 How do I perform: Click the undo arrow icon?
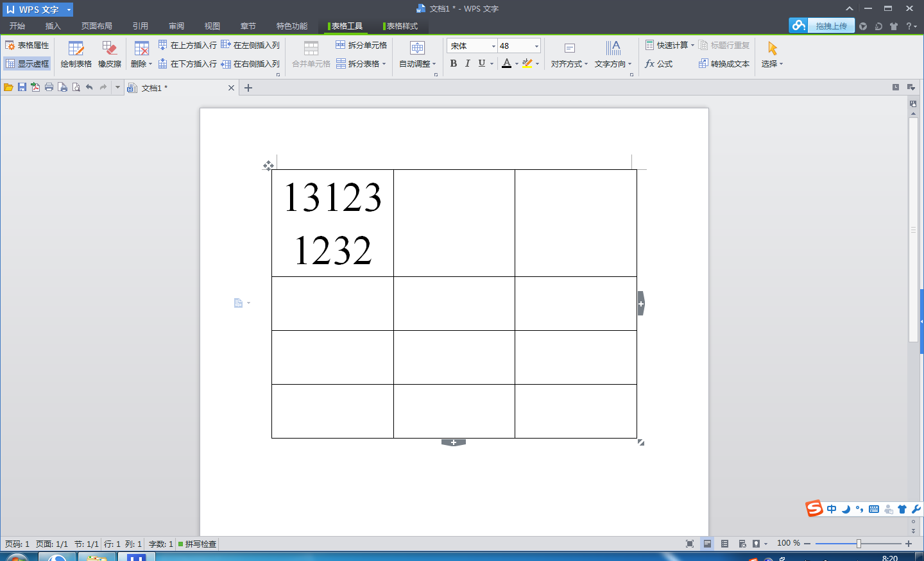[x=89, y=87]
